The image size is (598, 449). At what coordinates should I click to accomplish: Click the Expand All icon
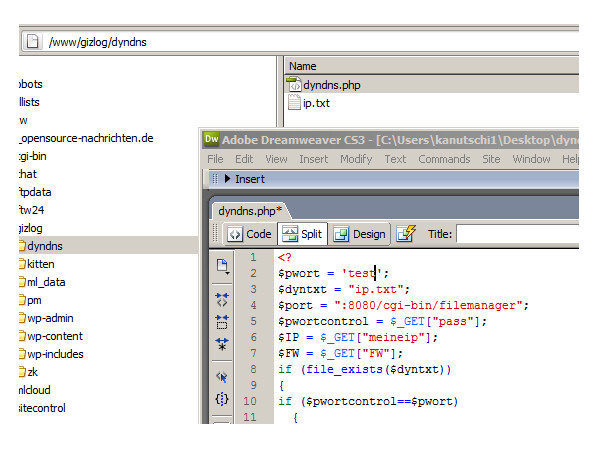tap(222, 344)
